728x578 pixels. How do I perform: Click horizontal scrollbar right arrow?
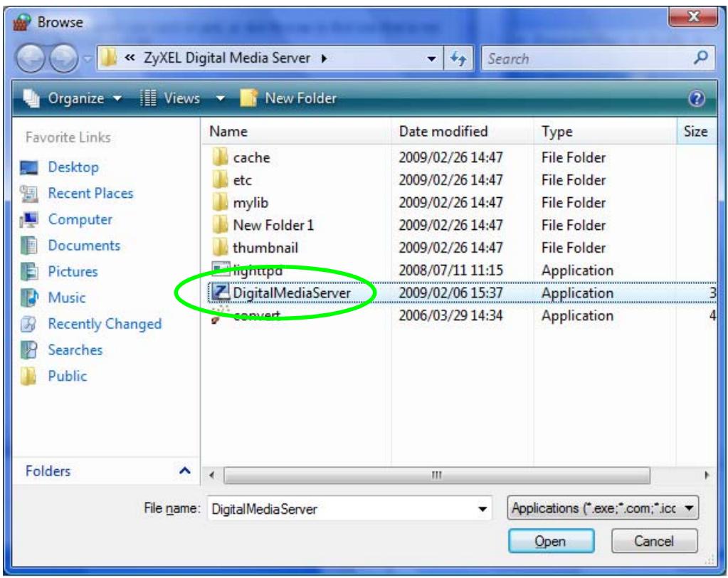[x=707, y=475]
